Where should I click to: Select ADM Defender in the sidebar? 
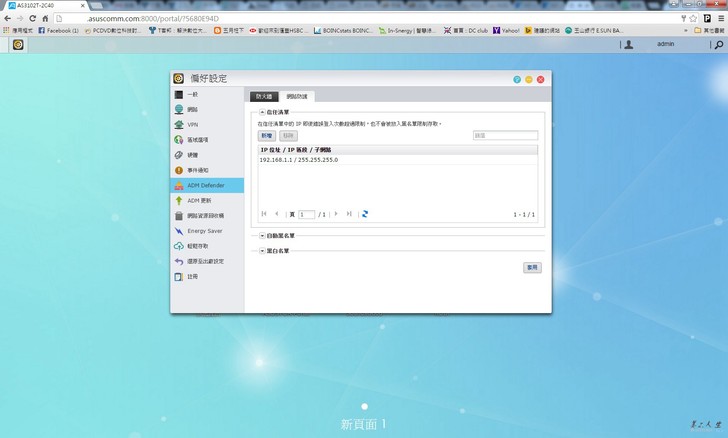[x=207, y=185]
